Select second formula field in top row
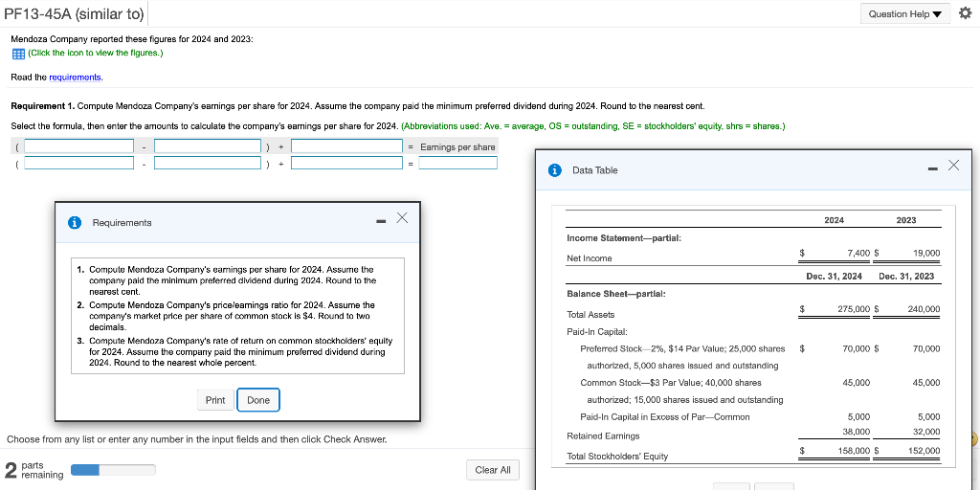 208,146
